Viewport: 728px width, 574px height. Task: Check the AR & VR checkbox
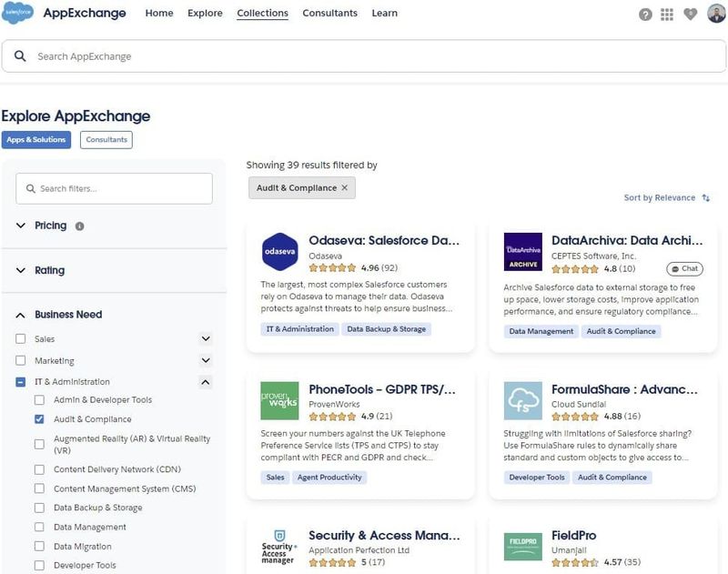tap(39, 445)
